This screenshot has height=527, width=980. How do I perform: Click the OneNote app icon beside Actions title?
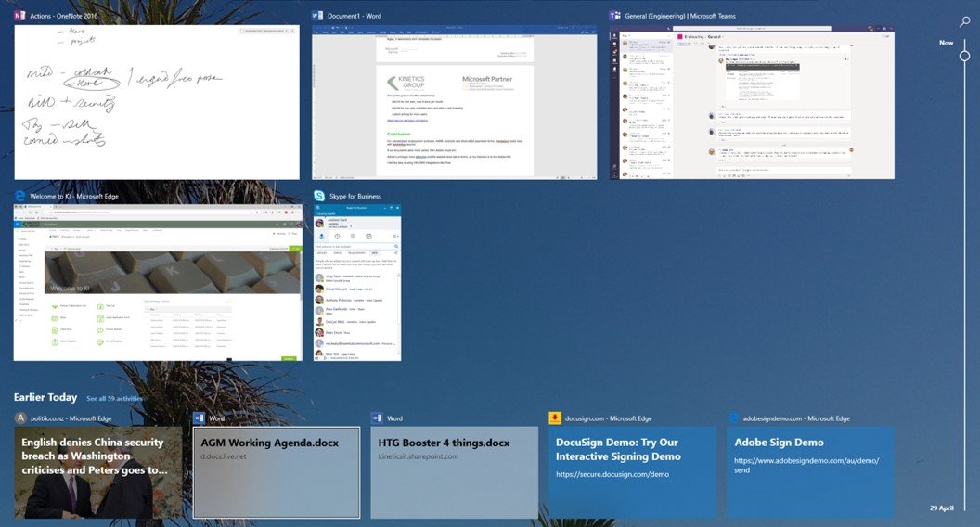[20, 16]
